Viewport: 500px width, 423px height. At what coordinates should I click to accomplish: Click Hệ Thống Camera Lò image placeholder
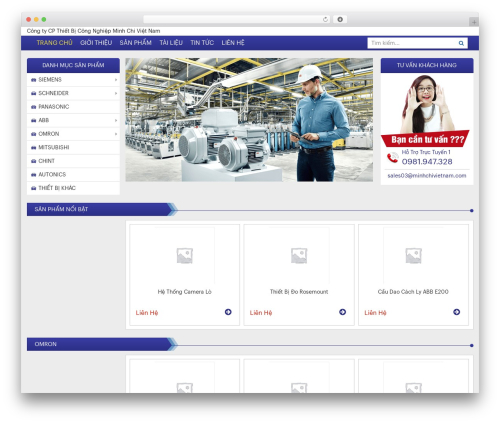pyautogui.click(x=184, y=256)
